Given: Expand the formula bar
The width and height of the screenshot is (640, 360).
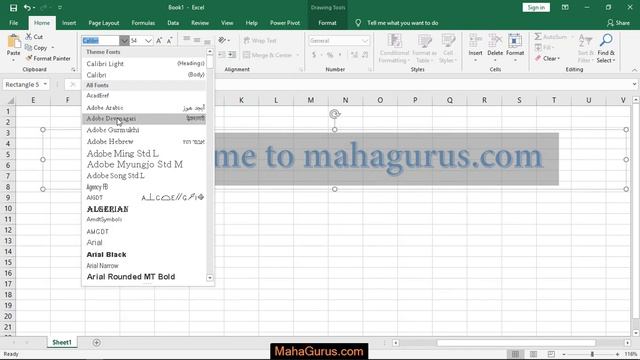Looking at the screenshot, I should click(x=634, y=84).
